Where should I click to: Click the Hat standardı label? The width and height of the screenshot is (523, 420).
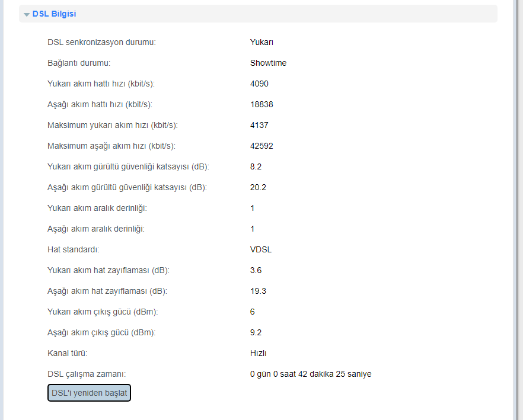point(74,249)
